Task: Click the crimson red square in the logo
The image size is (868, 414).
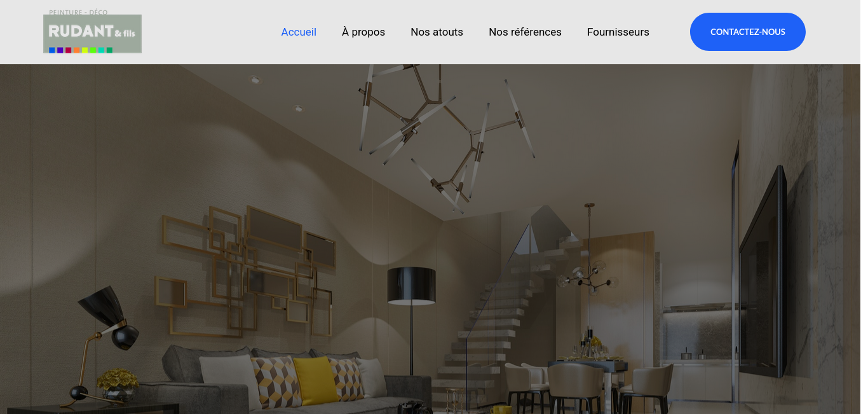Action: (x=69, y=50)
